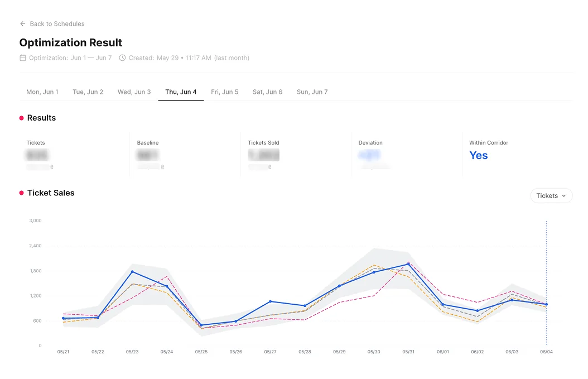588x379 pixels.
Task: Click the clock icon beside Created date
Action: (x=122, y=58)
